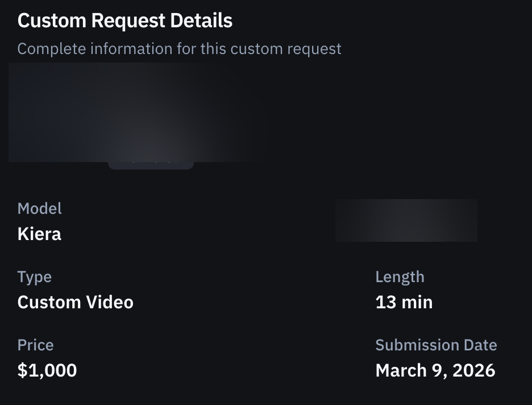Select the status badge beside the Model field
This screenshot has width=532, height=405.
tap(406, 220)
